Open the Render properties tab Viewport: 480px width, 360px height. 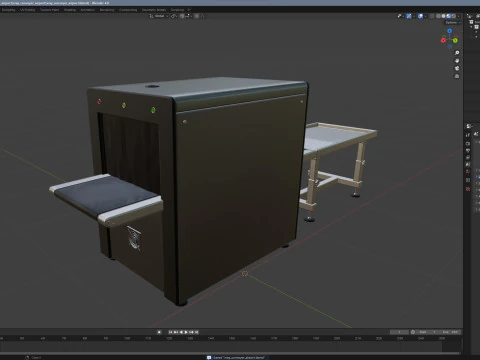click(x=468, y=144)
